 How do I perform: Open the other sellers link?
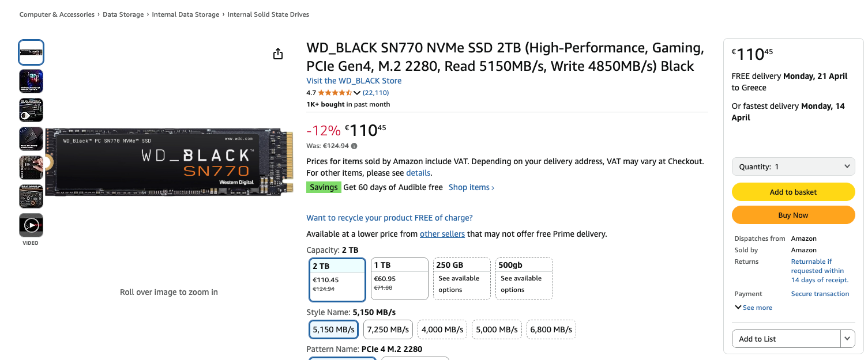click(442, 234)
